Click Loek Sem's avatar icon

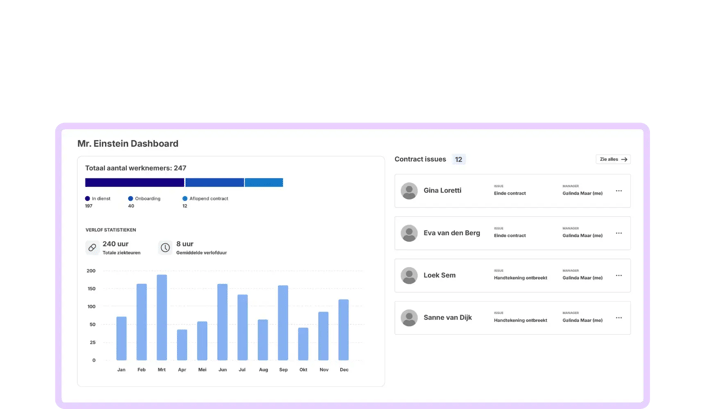pyautogui.click(x=409, y=275)
